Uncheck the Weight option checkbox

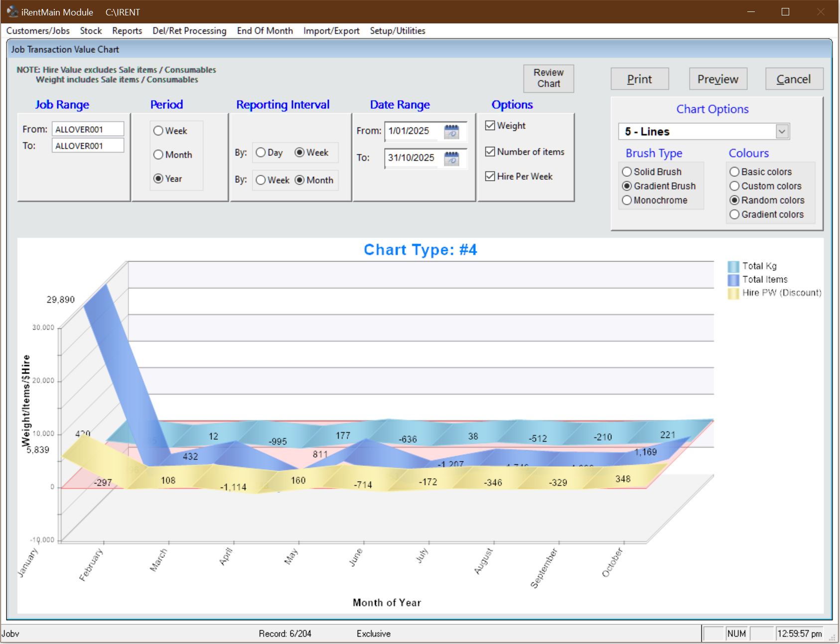click(490, 126)
